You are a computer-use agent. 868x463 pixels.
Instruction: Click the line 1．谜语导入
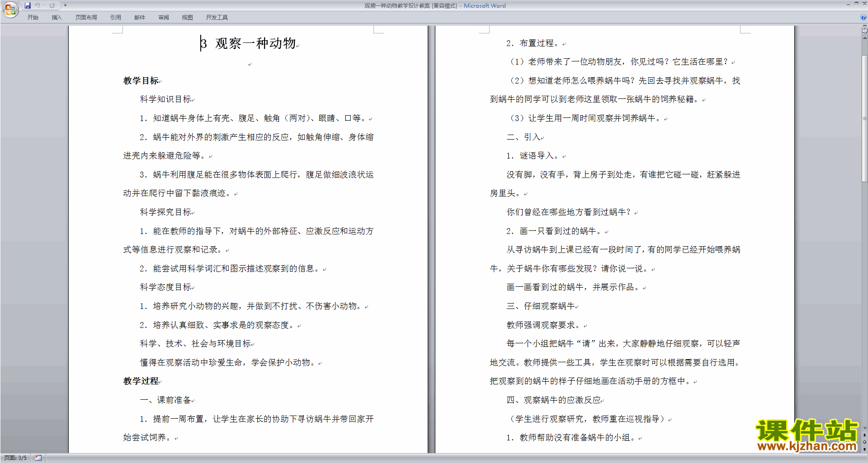pyautogui.click(x=533, y=156)
